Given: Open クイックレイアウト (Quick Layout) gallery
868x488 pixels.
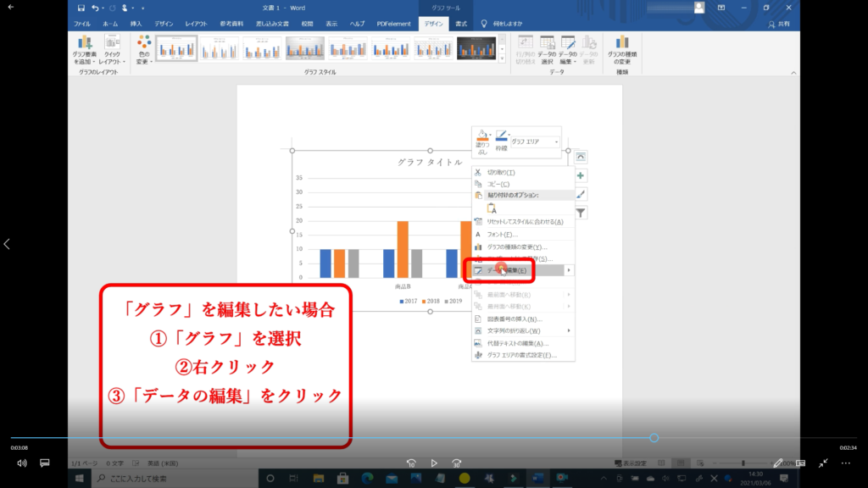Looking at the screenshot, I should coord(112,49).
